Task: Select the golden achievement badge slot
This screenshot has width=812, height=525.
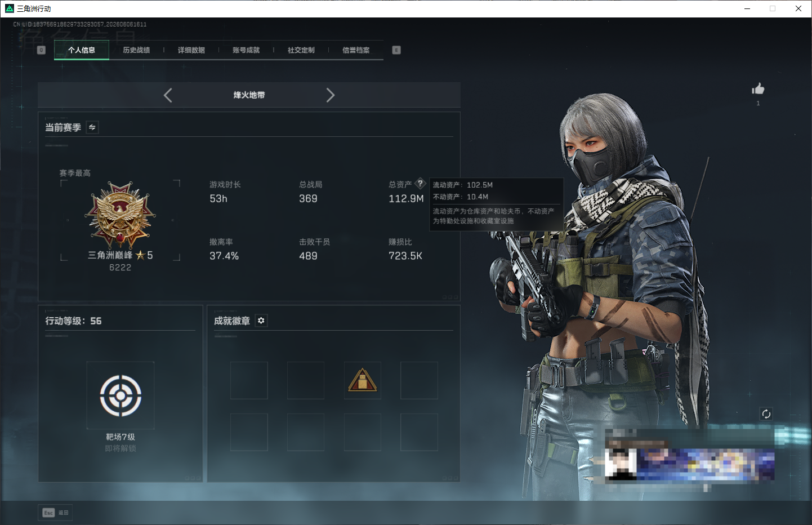Action: [x=363, y=380]
